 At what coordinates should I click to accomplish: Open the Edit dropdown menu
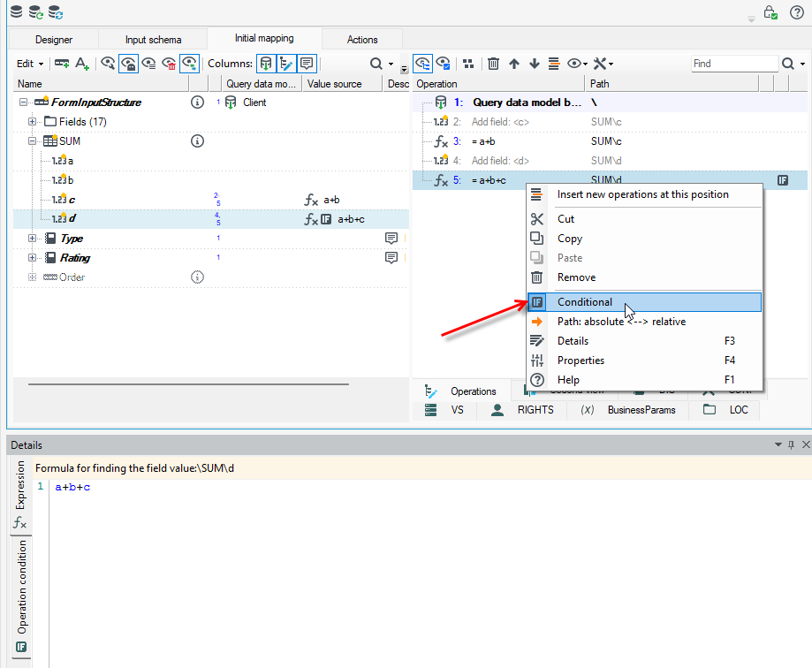pyautogui.click(x=29, y=64)
